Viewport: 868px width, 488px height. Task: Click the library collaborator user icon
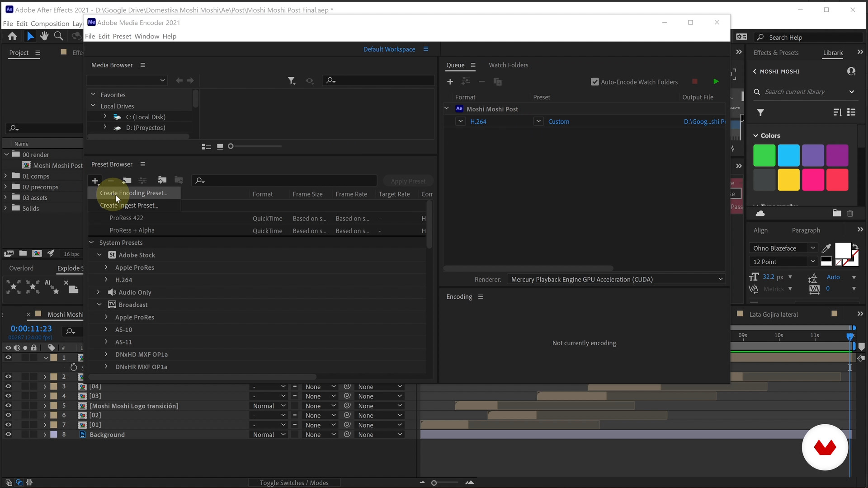click(x=851, y=71)
